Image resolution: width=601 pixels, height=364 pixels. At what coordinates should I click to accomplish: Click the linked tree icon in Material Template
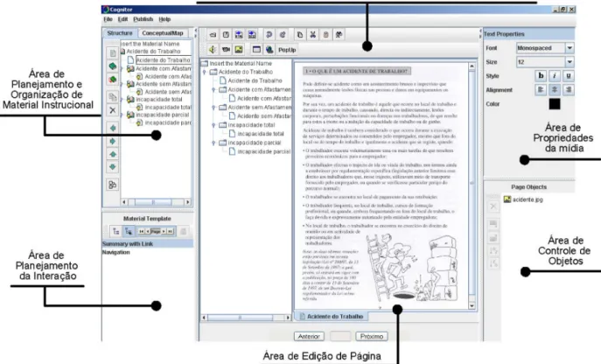129,231
